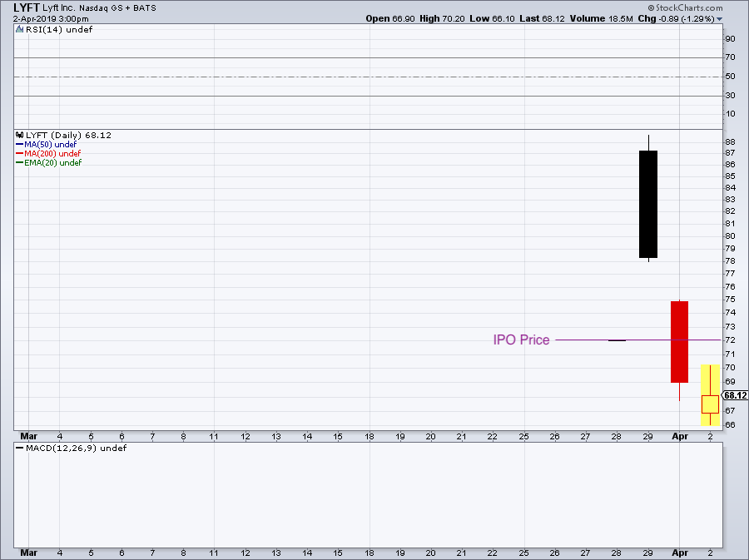Click the 'MA(200) undef' legend text
749x560 pixels.
click(x=52, y=153)
